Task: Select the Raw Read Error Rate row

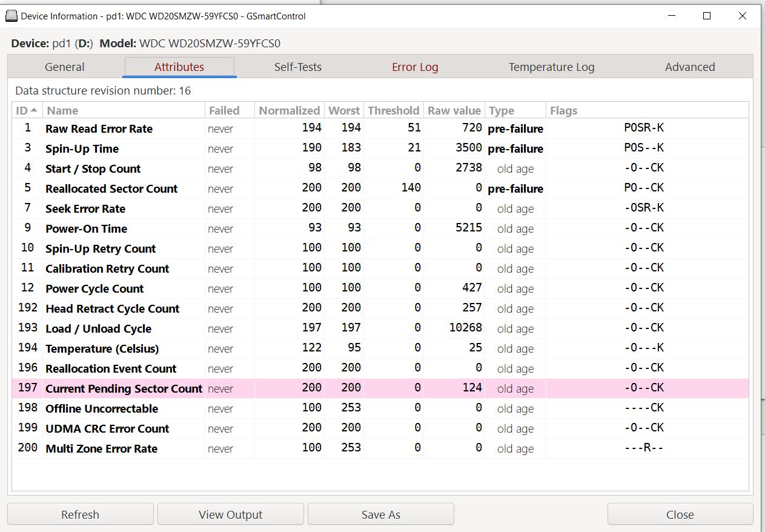Action: pyautogui.click(x=380, y=128)
